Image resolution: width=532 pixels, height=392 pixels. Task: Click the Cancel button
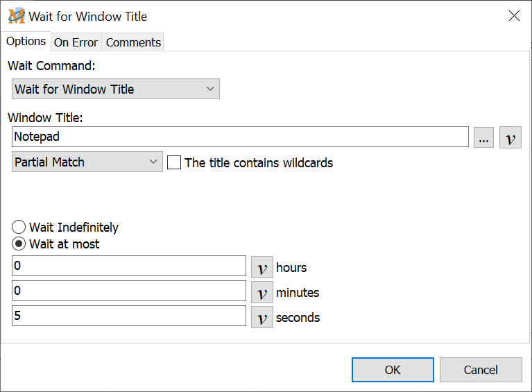point(480,370)
